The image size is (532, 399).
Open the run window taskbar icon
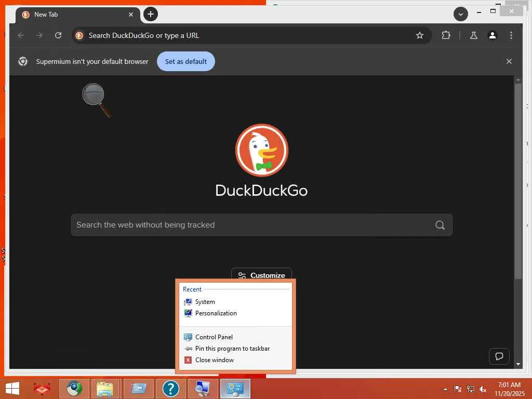[x=139, y=389]
